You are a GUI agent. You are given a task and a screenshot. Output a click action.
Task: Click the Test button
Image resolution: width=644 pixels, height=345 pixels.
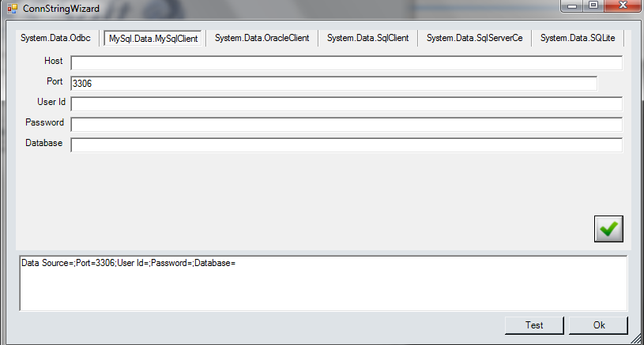tap(534, 325)
